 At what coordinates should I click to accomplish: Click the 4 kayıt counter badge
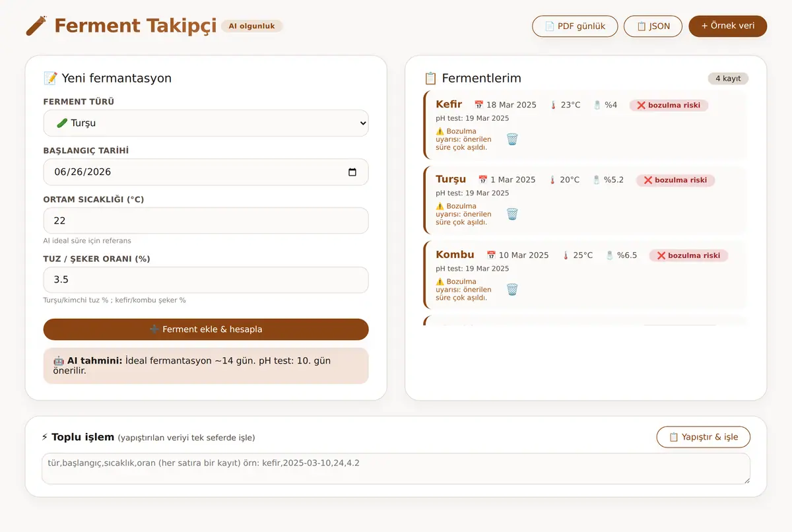(x=728, y=79)
